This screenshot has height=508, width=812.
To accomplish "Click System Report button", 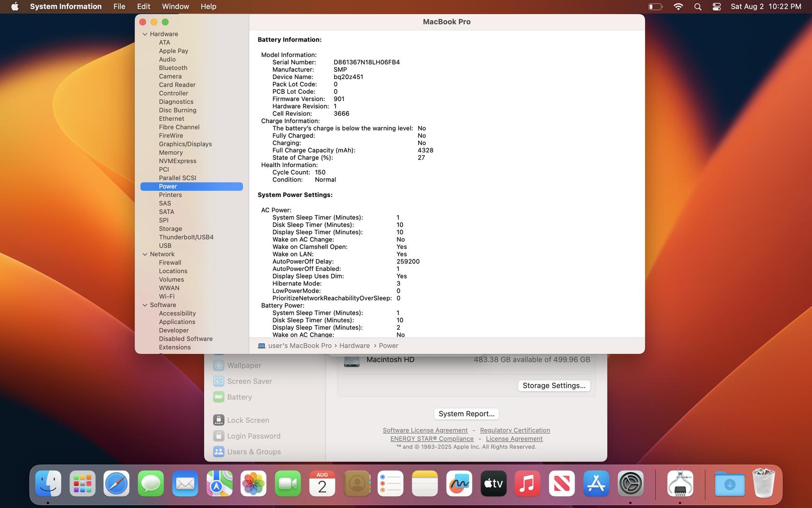I will 466,414.
